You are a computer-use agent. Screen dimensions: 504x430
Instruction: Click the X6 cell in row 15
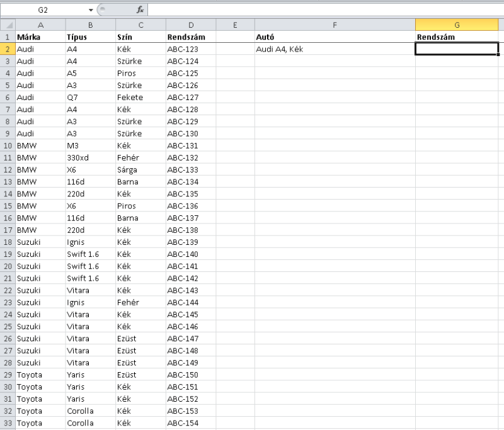(90, 206)
